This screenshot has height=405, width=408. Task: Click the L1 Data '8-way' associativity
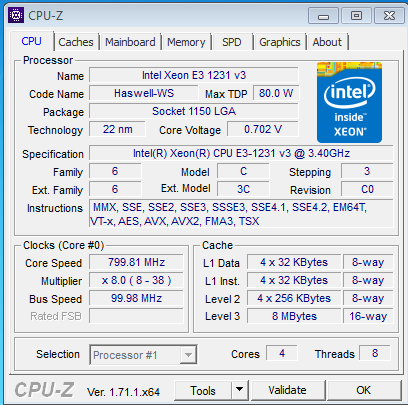[368, 262]
